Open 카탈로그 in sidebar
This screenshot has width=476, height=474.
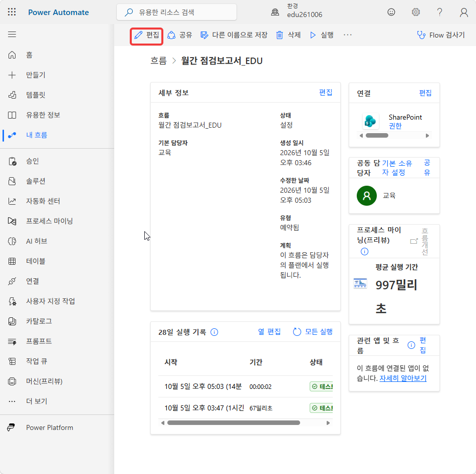(x=39, y=321)
